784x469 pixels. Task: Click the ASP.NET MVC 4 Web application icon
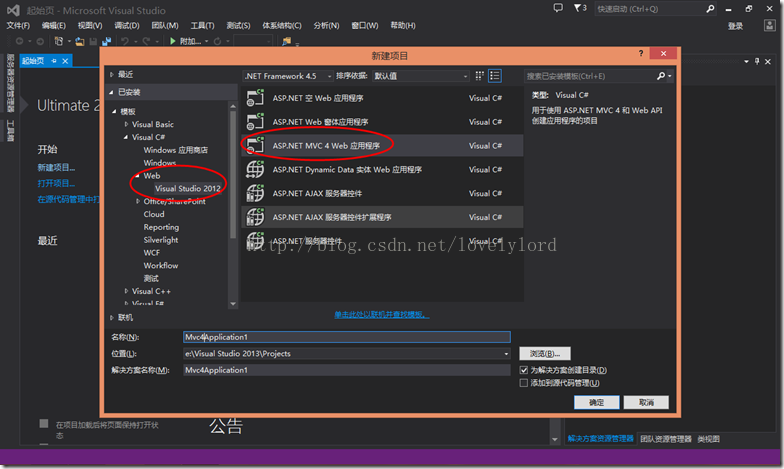[255, 146]
